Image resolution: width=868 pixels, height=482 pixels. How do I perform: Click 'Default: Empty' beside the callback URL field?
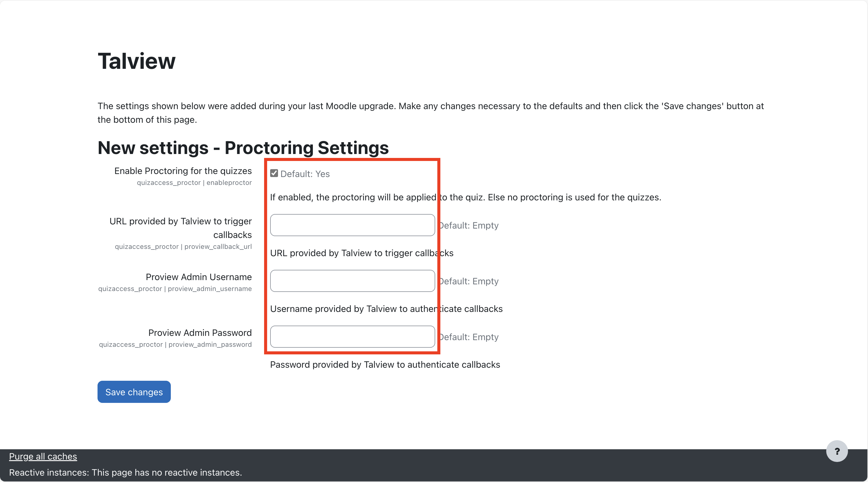pos(469,225)
